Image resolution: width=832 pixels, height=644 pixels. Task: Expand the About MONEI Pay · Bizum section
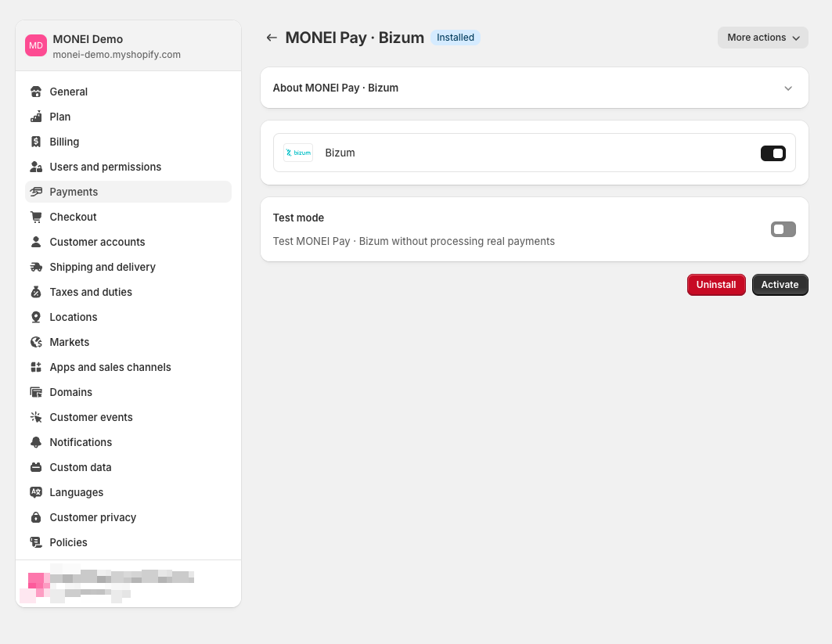(x=535, y=88)
